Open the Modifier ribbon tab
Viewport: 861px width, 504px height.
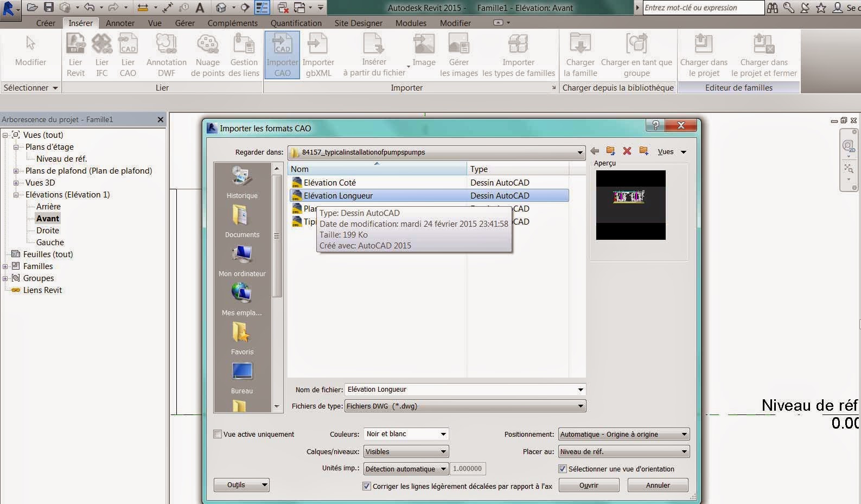(455, 23)
